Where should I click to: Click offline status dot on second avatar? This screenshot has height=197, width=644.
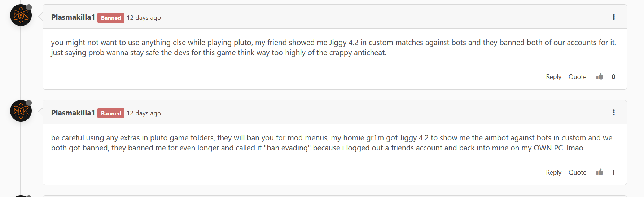point(29,103)
